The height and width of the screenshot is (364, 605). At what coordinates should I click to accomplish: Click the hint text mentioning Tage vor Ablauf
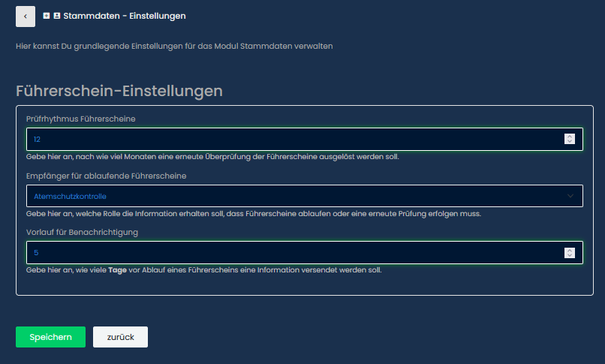(x=203, y=270)
